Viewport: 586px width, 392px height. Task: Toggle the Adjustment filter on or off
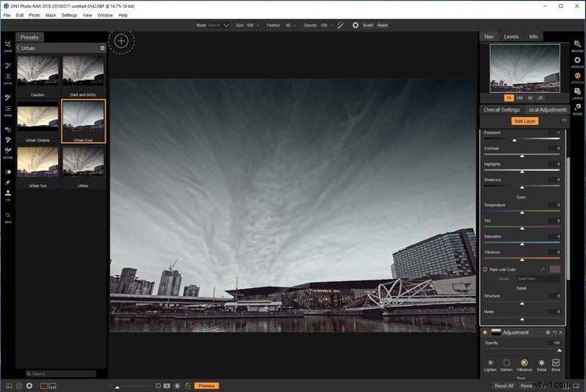(485, 333)
